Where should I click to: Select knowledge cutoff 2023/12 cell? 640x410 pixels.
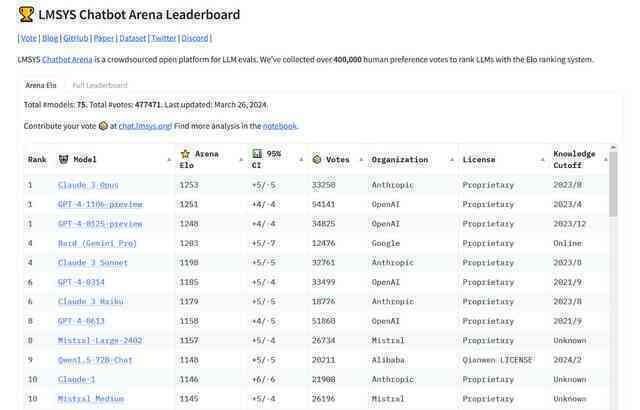point(570,224)
